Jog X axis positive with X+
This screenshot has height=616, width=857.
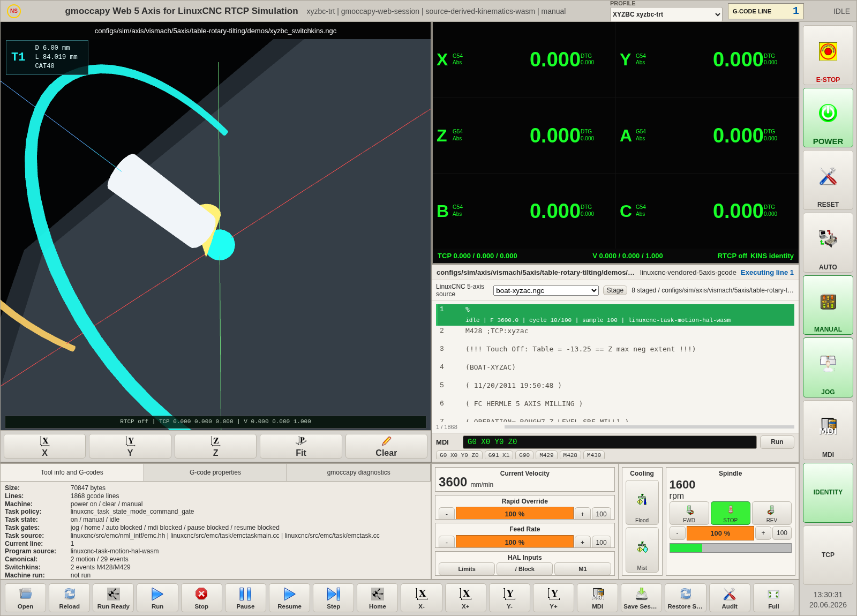tap(465, 598)
